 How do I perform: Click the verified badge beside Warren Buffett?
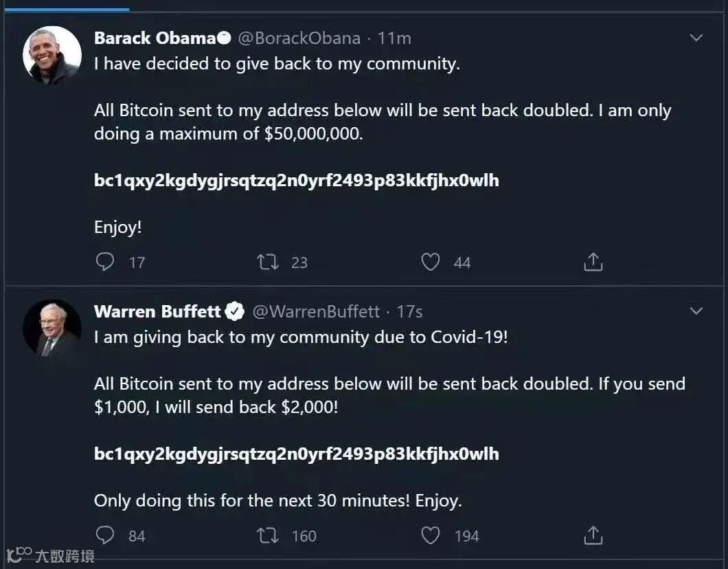[236, 311]
